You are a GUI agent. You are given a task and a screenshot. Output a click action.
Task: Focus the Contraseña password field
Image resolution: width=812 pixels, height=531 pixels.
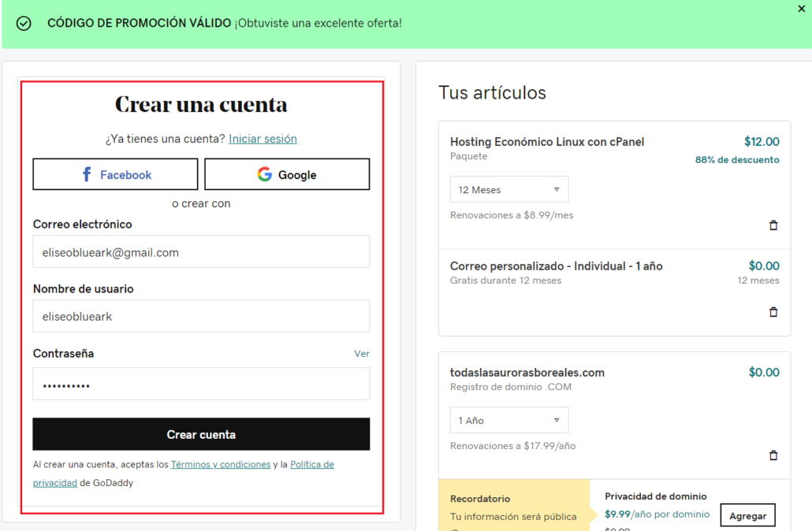point(201,384)
